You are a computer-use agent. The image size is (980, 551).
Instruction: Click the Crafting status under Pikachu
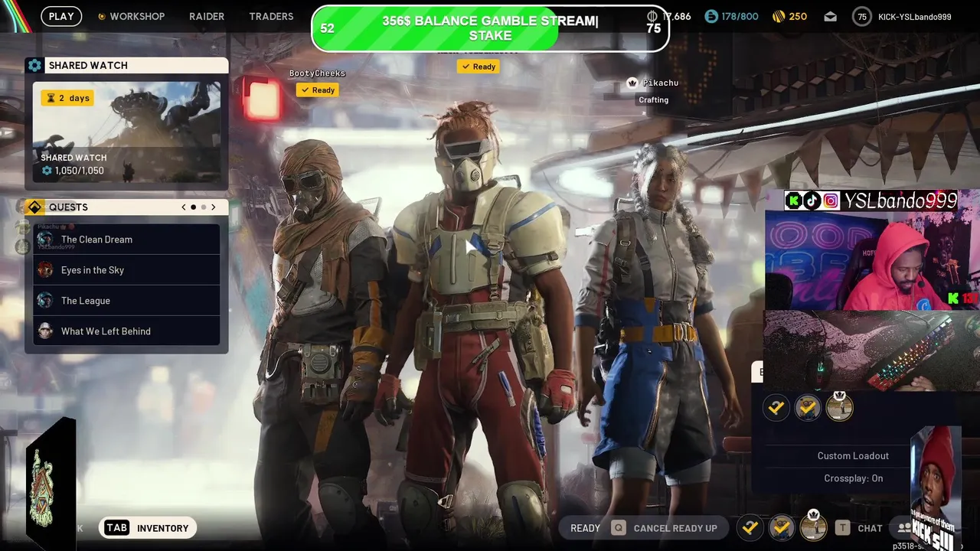coord(653,100)
